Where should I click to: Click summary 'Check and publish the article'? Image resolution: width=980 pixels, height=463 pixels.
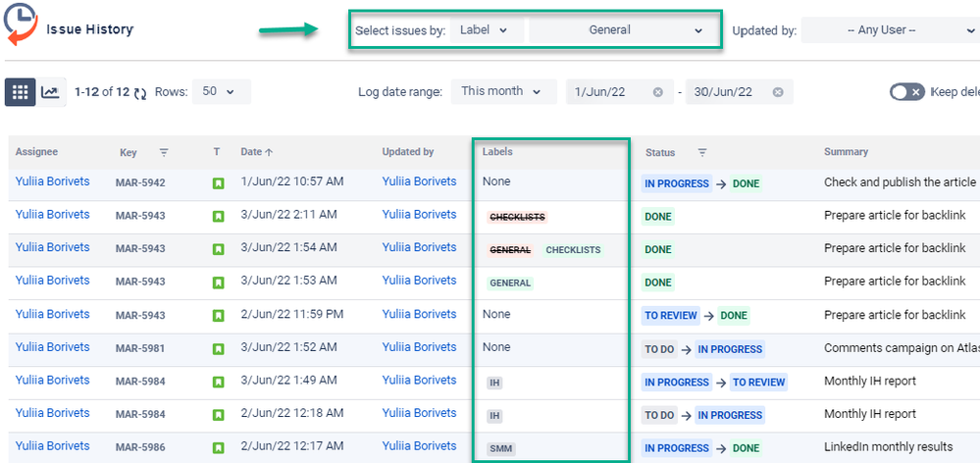(x=900, y=181)
